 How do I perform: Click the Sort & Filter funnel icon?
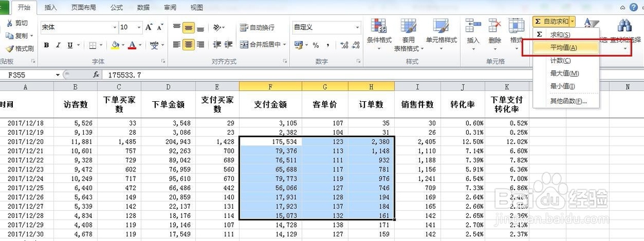592,24
